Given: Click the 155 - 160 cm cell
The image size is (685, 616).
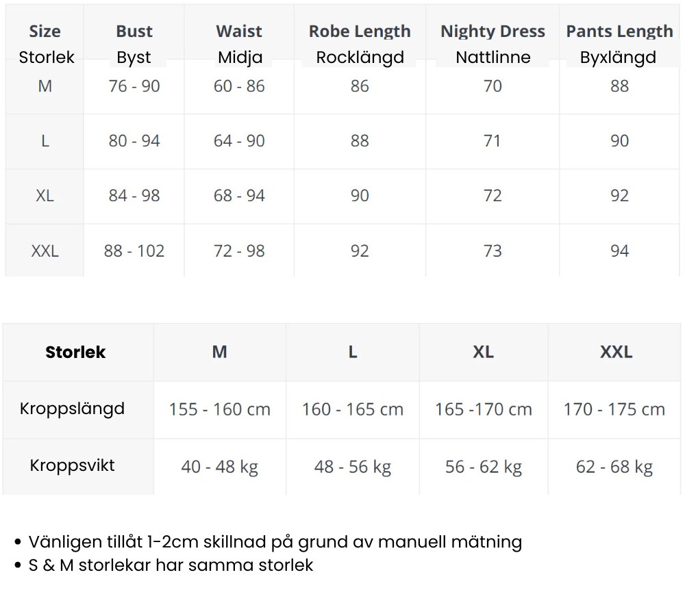Looking at the screenshot, I should [x=220, y=410].
